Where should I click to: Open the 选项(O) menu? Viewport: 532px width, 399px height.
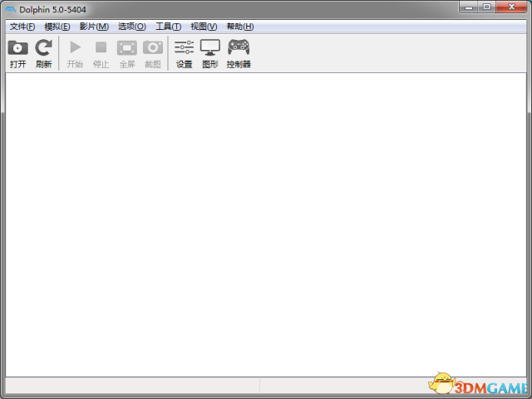131,27
